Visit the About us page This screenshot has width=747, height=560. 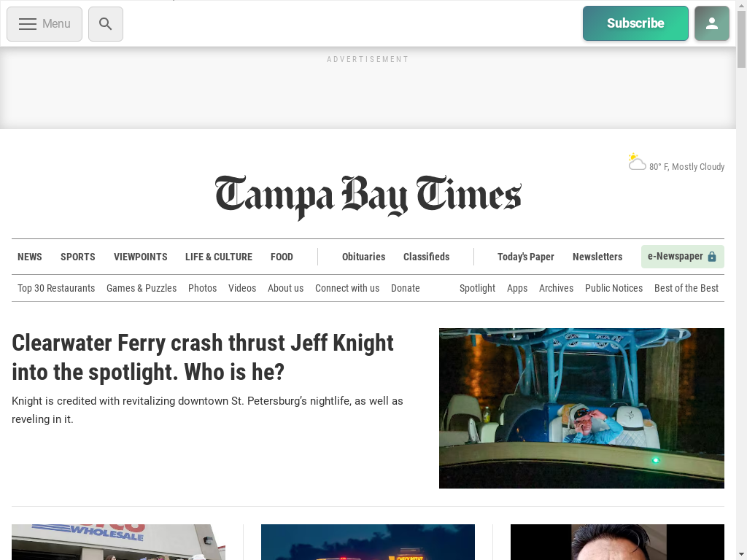point(285,288)
